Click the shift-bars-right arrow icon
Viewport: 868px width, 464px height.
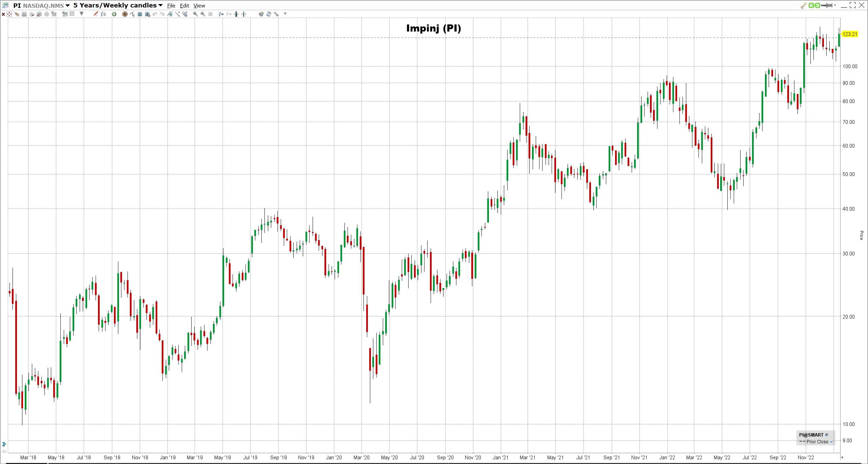pos(221,14)
